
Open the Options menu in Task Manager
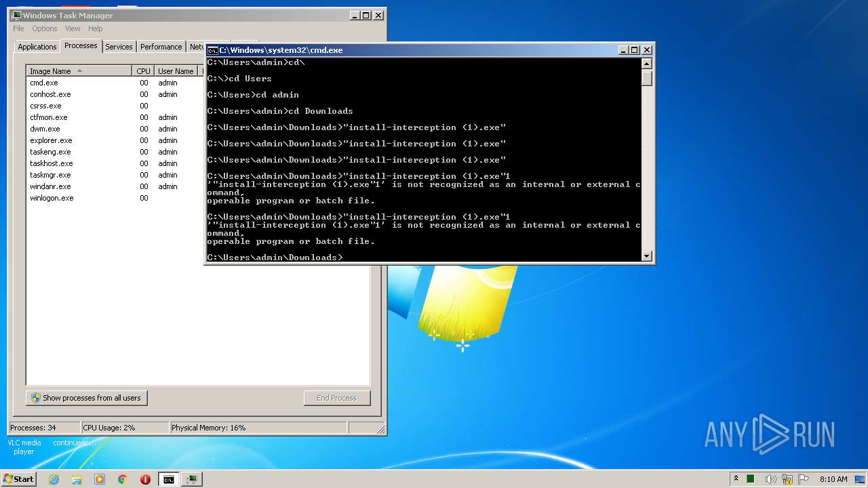(45, 28)
